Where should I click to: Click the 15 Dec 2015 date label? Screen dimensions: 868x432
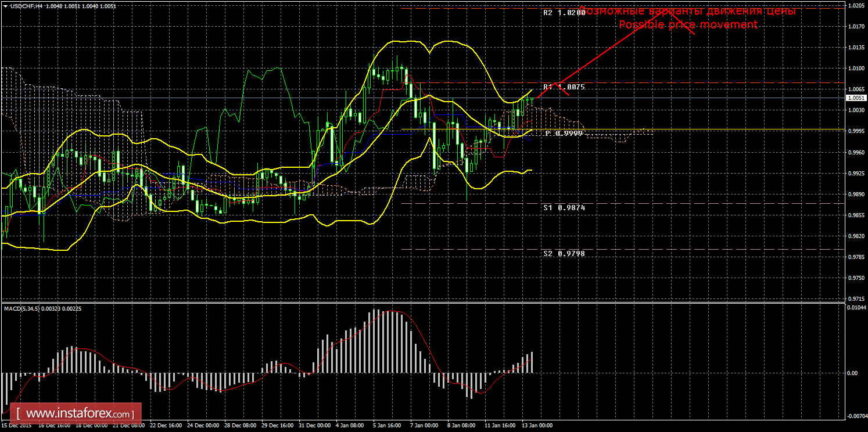point(16,426)
